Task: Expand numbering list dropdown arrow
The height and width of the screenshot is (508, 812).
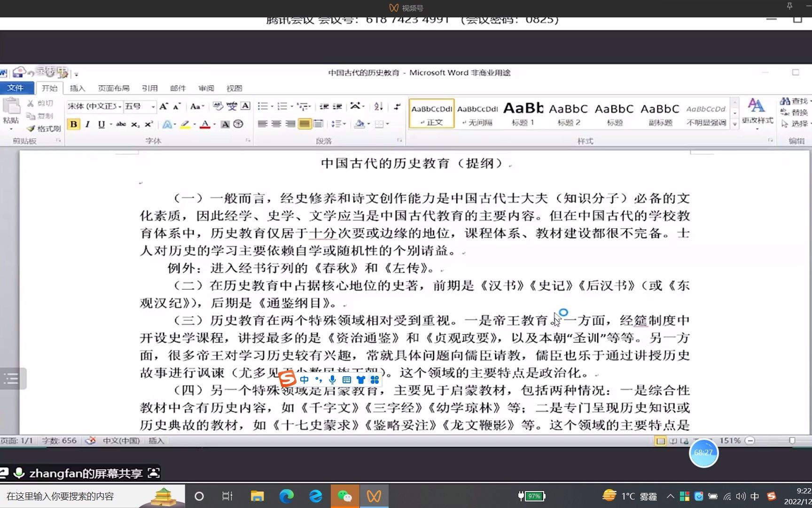Action: point(291,106)
